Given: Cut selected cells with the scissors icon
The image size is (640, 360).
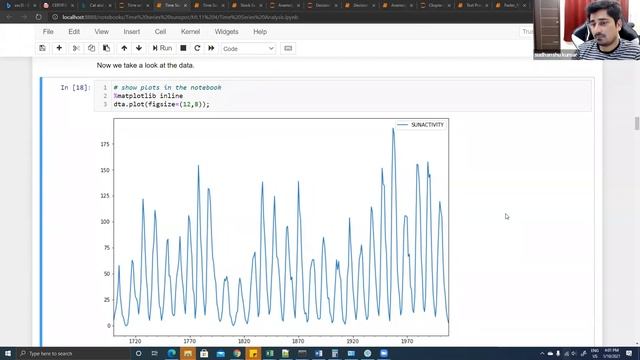Looking at the screenshot, I should tap(76, 48).
